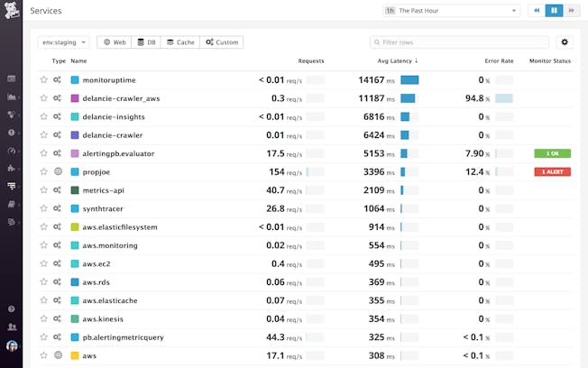This screenshot has height=368, width=588.
Task: Click the aws yellow color swatch
Action: [x=75, y=355]
